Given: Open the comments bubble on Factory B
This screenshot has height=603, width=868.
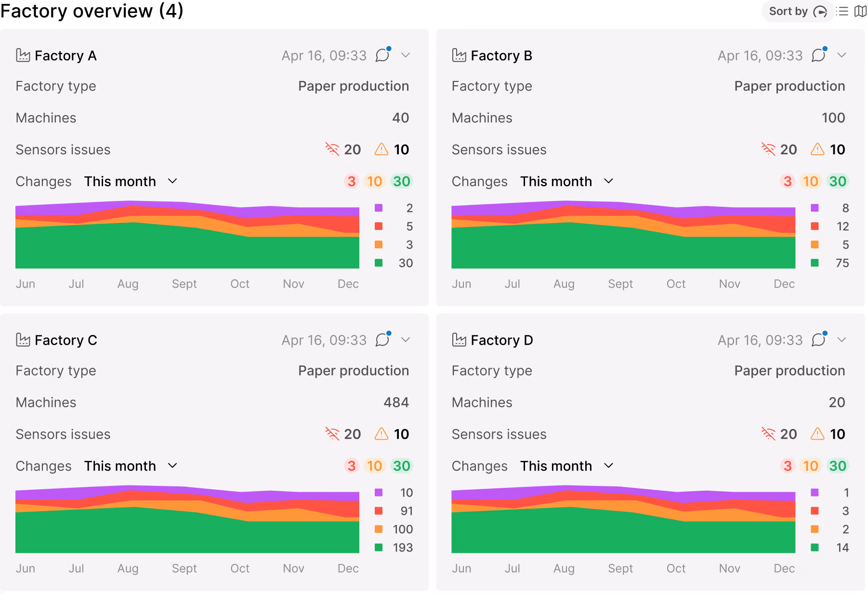Looking at the screenshot, I should click(x=818, y=55).
